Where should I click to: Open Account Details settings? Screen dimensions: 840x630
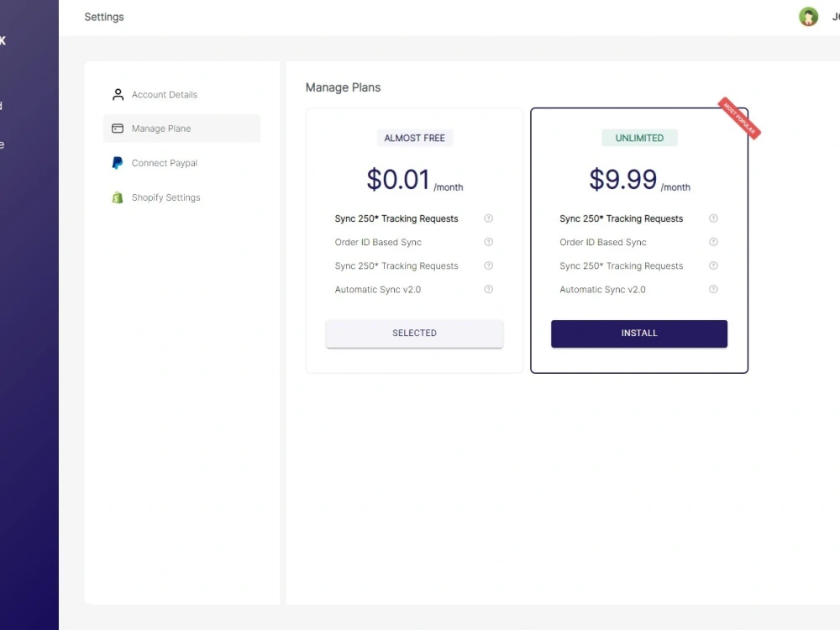click(181, 94)
